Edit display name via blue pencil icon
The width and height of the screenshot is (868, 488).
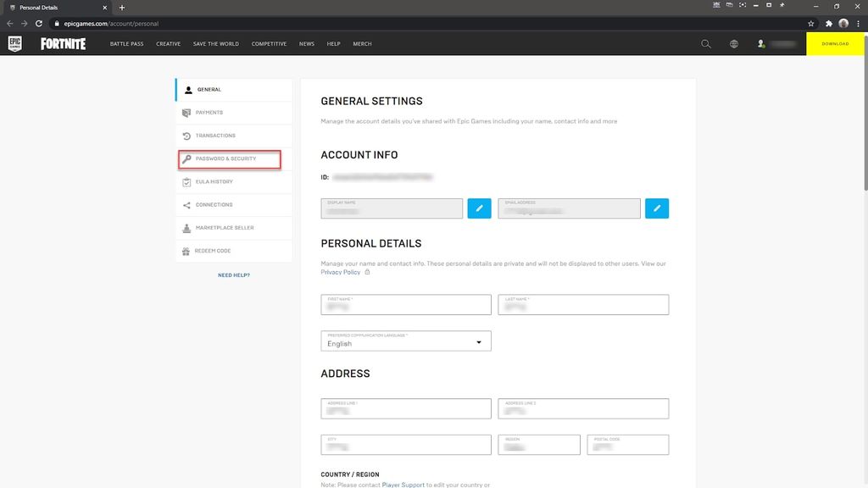pyautogui.click(x=479, y=208)
